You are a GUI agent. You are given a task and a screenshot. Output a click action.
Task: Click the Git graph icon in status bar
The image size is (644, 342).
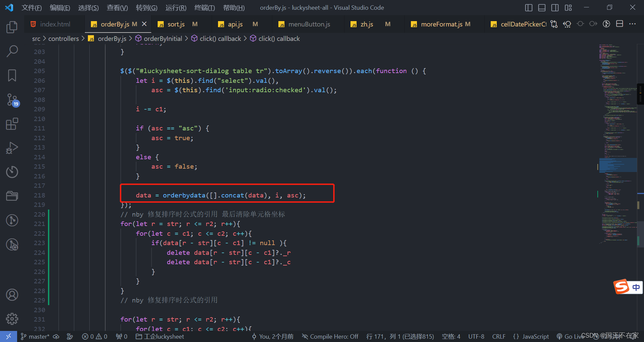click(x=70, y=336)
